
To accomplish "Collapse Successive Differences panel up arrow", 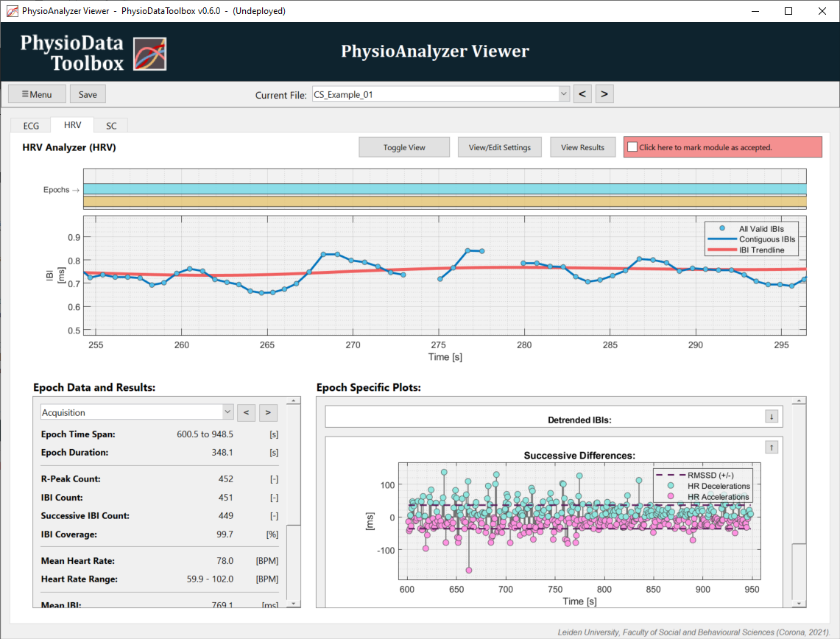I will click(772, 448).
